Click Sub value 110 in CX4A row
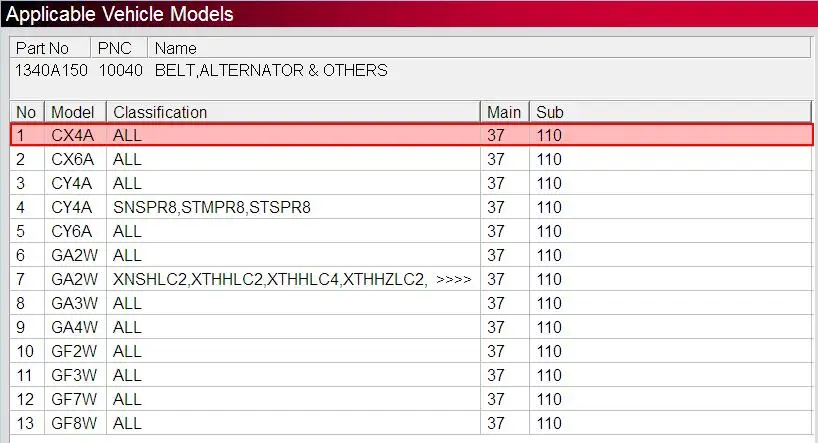Screen dimensions: 818x443 [549, 135]
